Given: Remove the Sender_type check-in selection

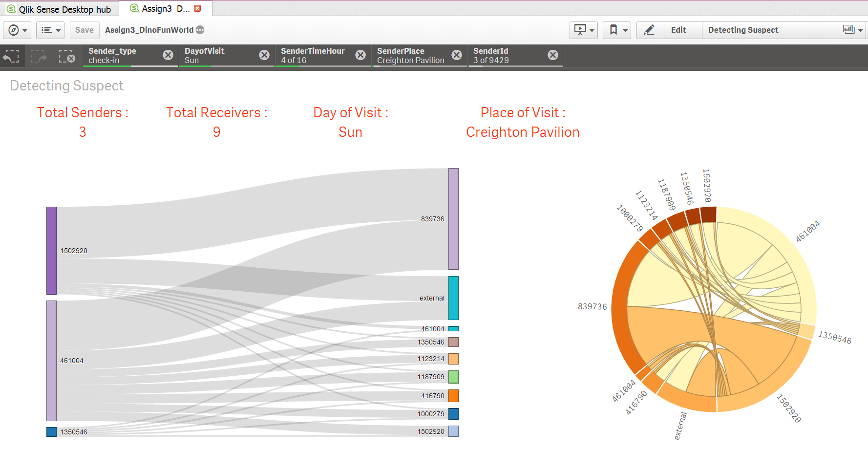Looking at the screenshot, I should 168,55.
